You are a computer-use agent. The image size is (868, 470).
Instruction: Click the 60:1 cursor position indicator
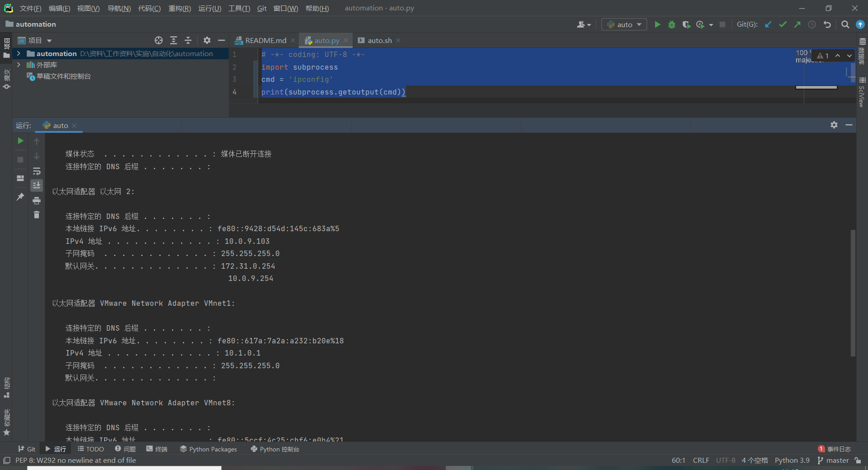678,460
